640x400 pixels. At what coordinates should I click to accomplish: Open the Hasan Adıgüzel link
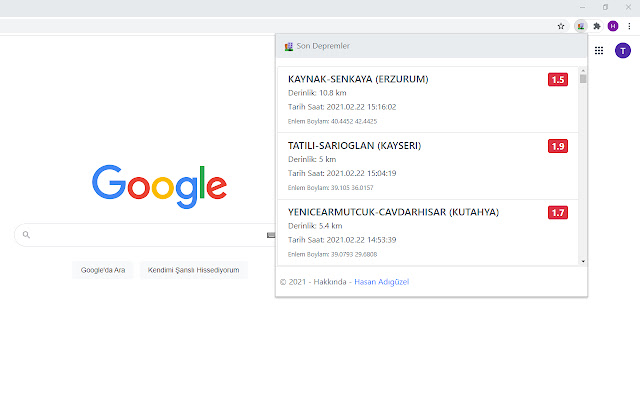point(382,282)
